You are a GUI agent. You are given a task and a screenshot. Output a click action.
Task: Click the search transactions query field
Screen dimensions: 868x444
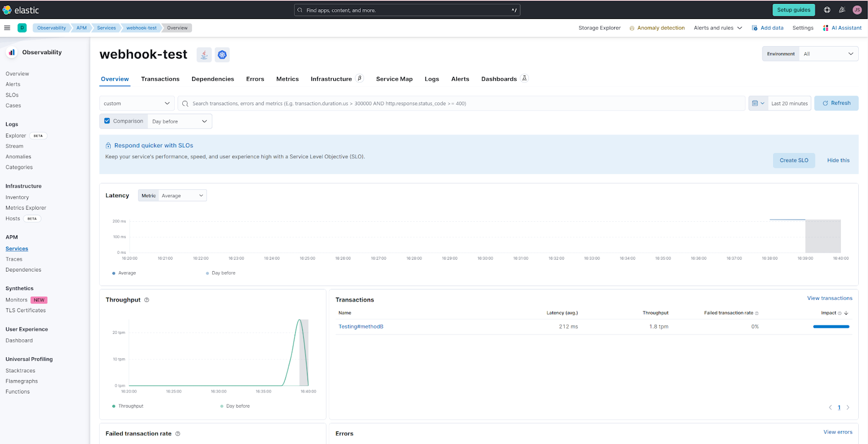pos(461,104)
